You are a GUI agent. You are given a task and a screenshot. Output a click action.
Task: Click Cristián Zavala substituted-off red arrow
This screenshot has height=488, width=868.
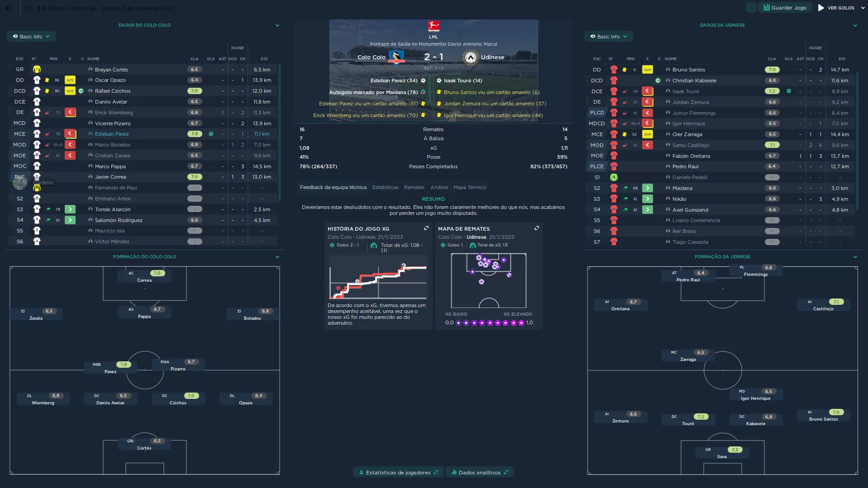point(70,156)
